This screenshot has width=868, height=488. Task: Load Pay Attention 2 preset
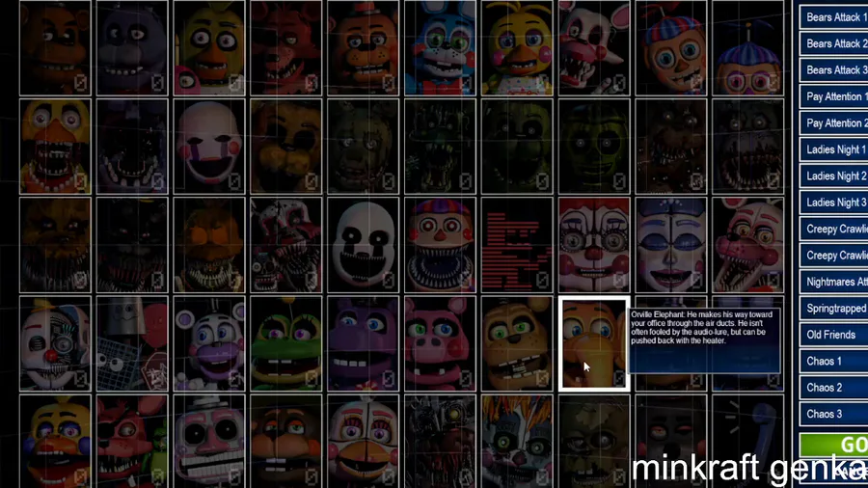click(833, 123)
